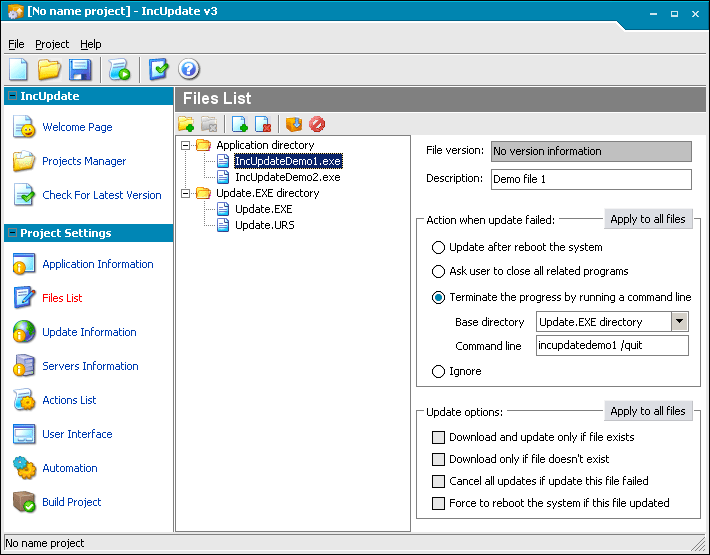Screen dimensions: 710x555
Task: Collapse the Update.EXE directory tree node
Action: point(185,193)
